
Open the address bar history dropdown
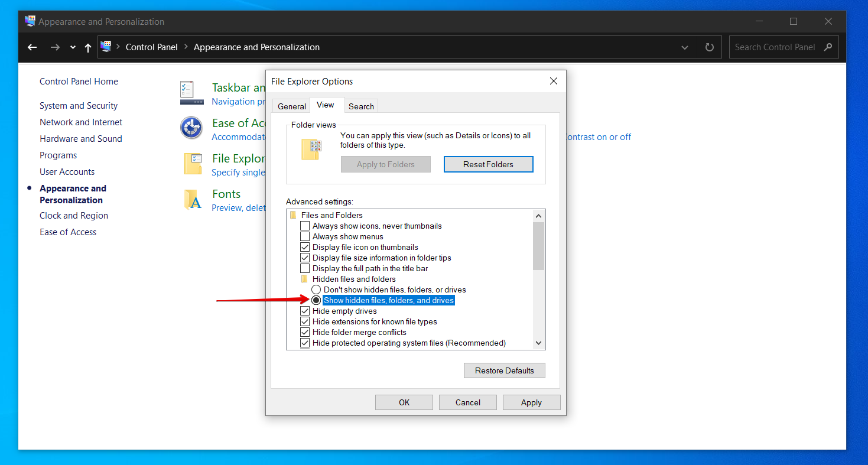(x=685, y=47)
